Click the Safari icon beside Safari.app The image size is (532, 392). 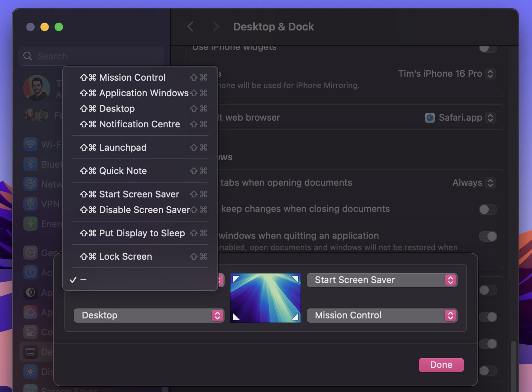(430, 117)
